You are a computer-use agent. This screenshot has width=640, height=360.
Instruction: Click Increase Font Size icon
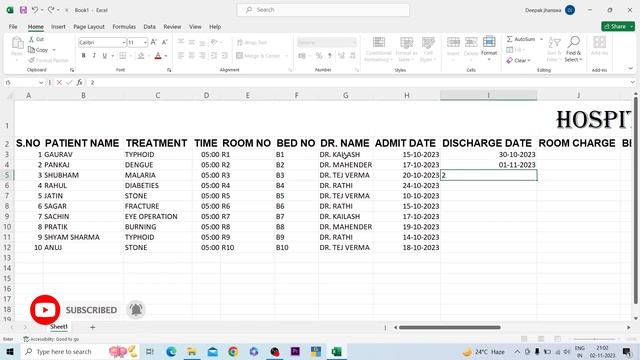[x=154, y=42]
